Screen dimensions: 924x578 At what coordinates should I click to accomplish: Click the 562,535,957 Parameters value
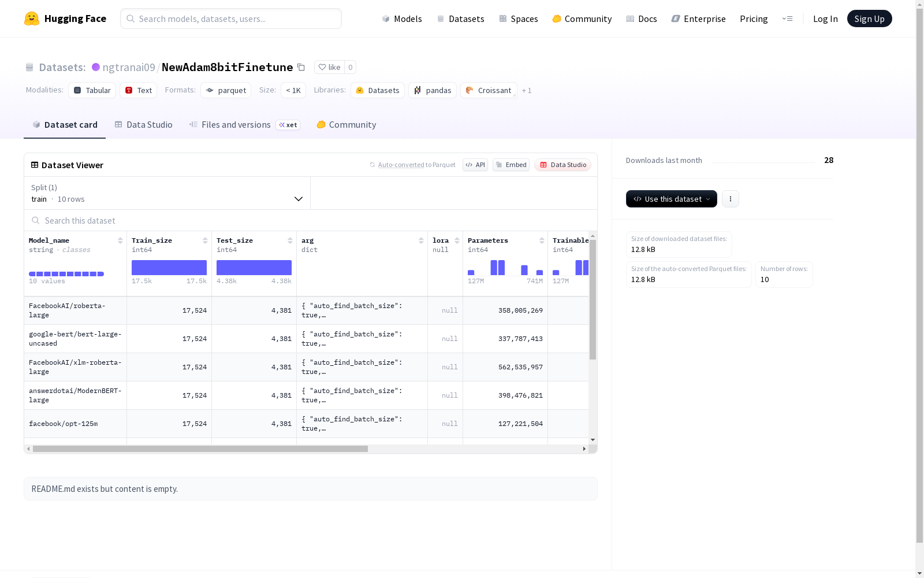[520, 367]
